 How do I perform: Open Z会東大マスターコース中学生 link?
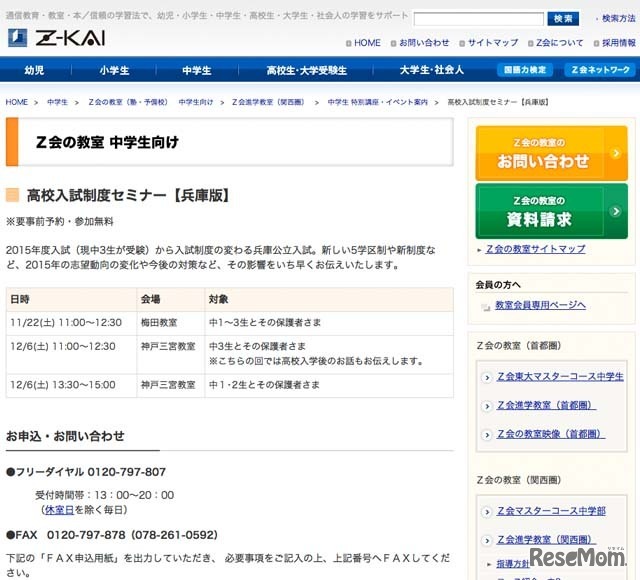coord(560,377)
